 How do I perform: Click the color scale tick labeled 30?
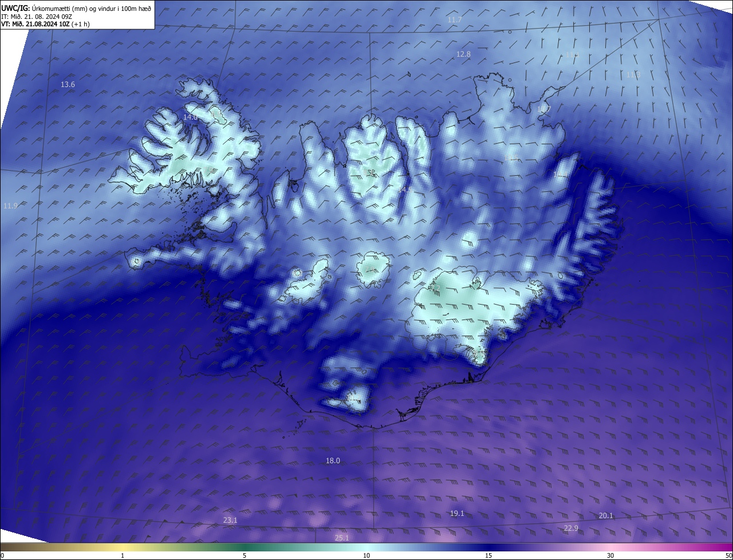coord(610,555)
